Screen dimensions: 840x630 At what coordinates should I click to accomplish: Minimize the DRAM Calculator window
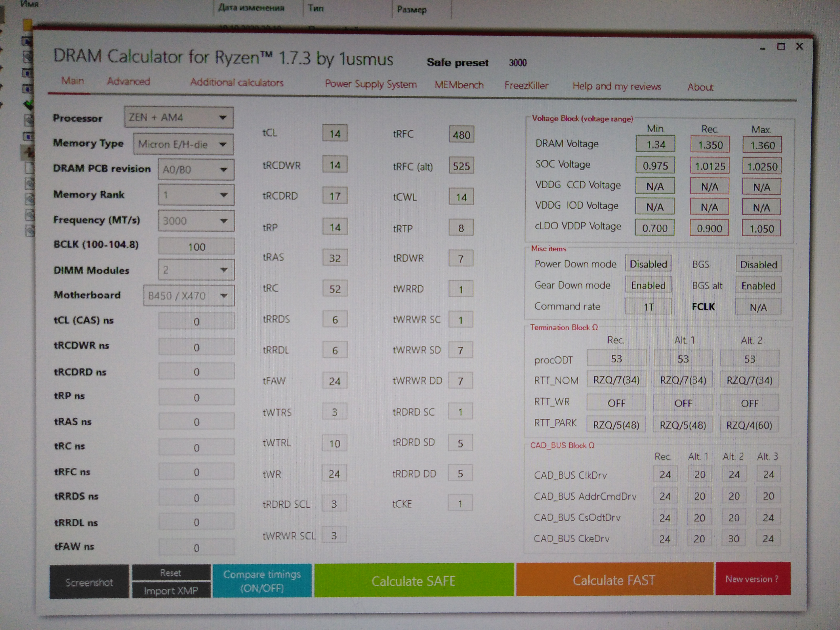pyautogui.click(x=762, y=48)
